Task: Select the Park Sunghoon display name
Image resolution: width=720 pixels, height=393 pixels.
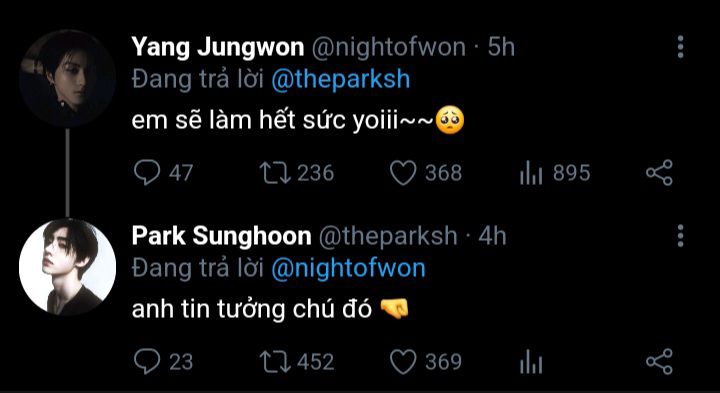Action: tap(221, 236)
